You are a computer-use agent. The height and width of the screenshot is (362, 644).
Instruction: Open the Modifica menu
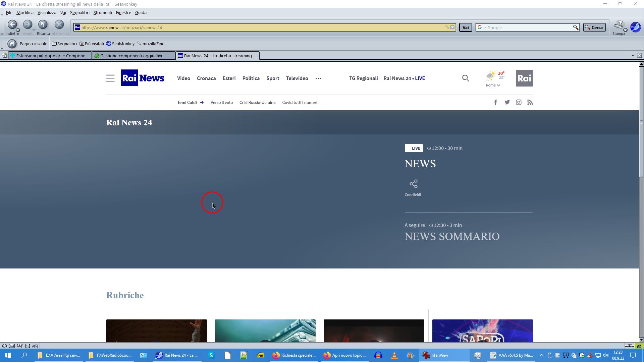point(25,12)
